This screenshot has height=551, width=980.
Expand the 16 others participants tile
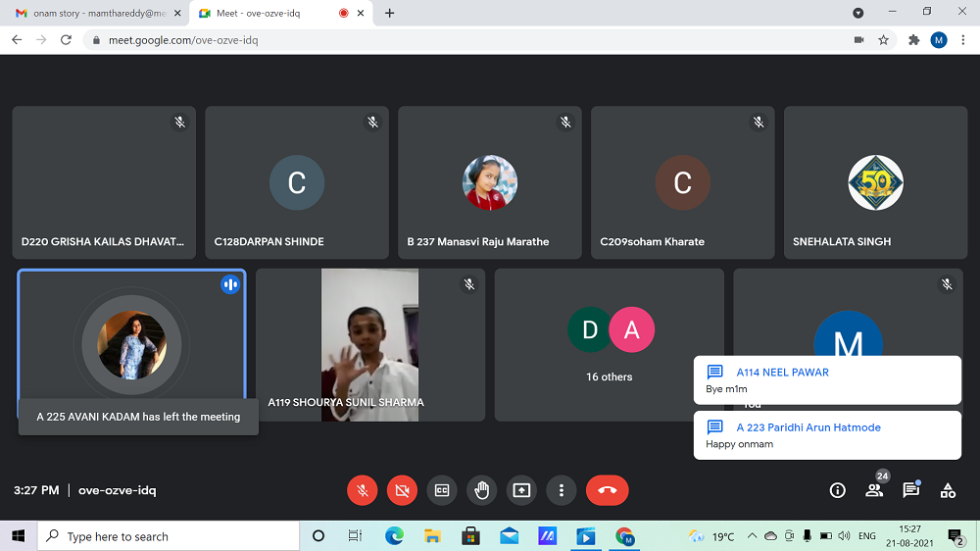[x=609, y=344]
